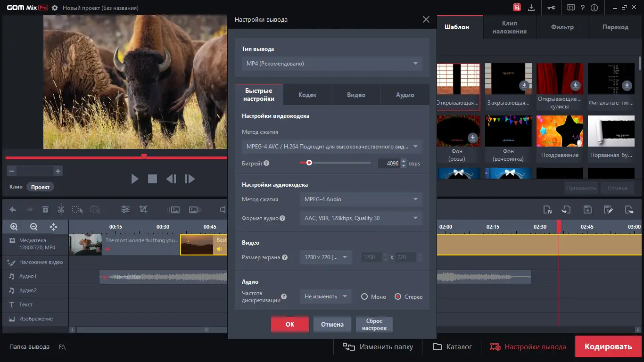Expand the Размер экрана 1280 x 720 dropdown

(325, 257)
